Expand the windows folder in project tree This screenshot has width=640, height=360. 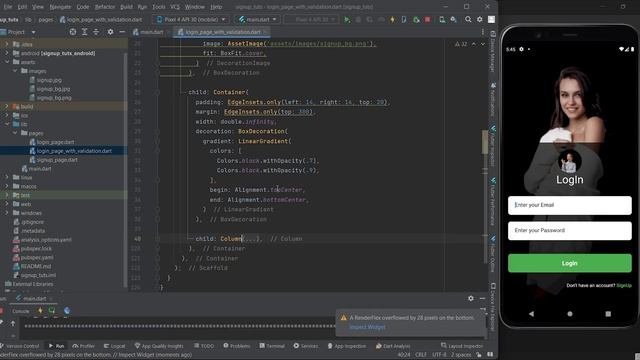(7, 213)
